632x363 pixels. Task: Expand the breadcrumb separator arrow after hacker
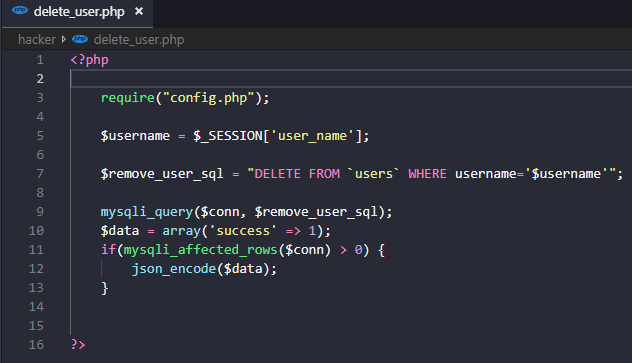64,39
